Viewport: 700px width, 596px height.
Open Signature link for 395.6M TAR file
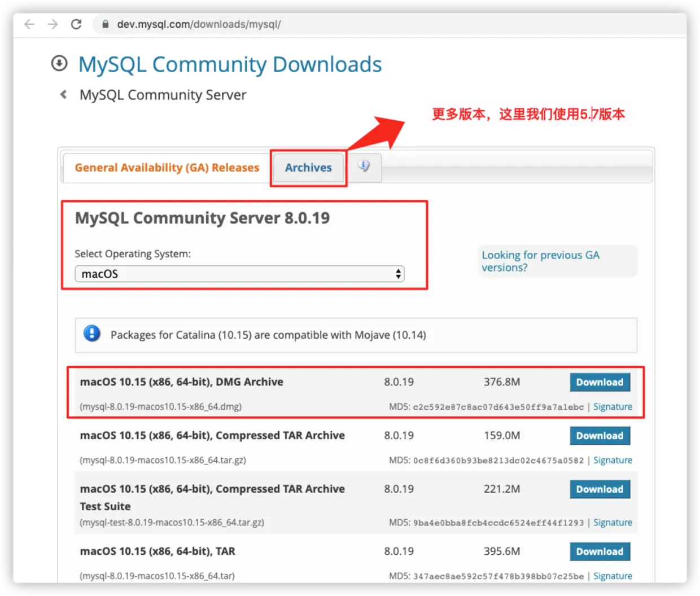pos(613,576)
